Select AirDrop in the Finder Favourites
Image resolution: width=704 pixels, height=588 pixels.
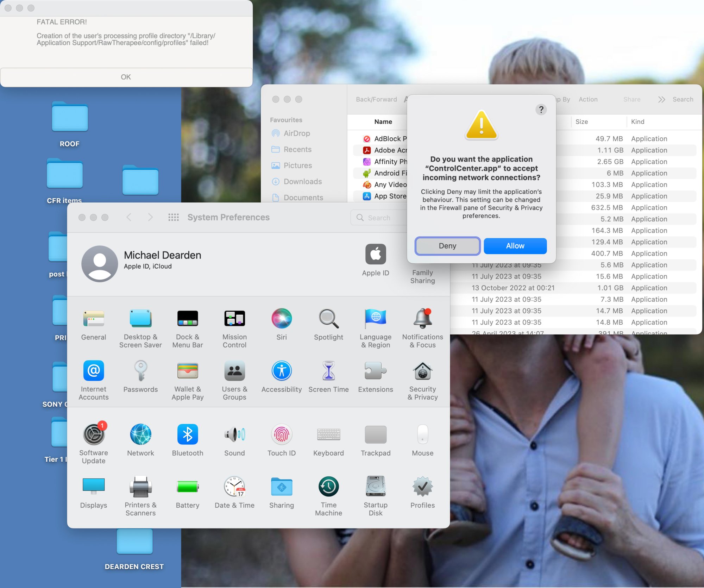[296, 133]
